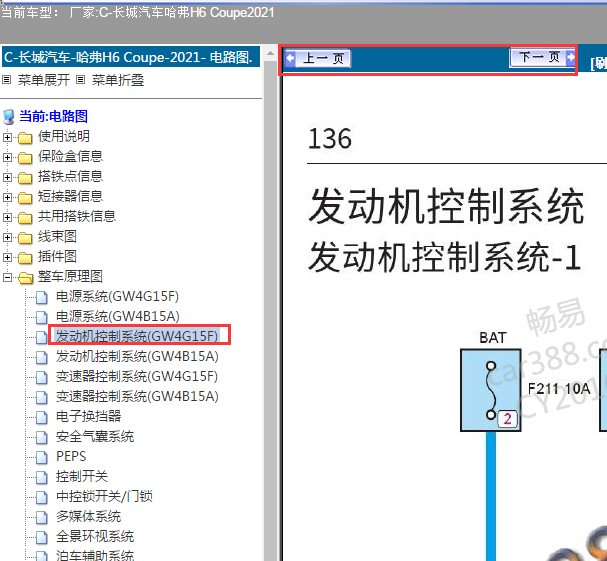The width and height of the screenshot is (607, 561).
Task: Open 变速器控制系统(GW4G15F) diagram
Action: 137,376
